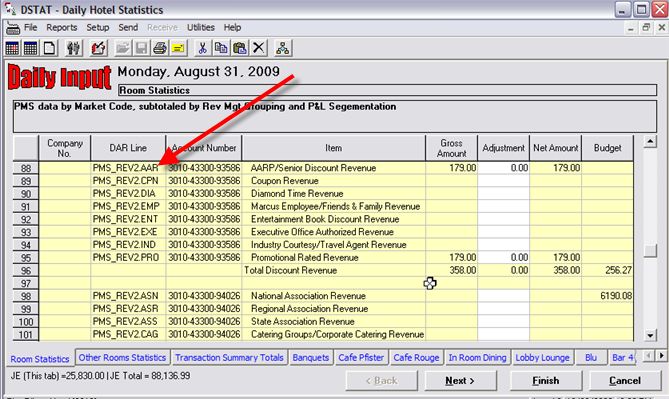Click the table scrollbar down arrow

[650, 336]
